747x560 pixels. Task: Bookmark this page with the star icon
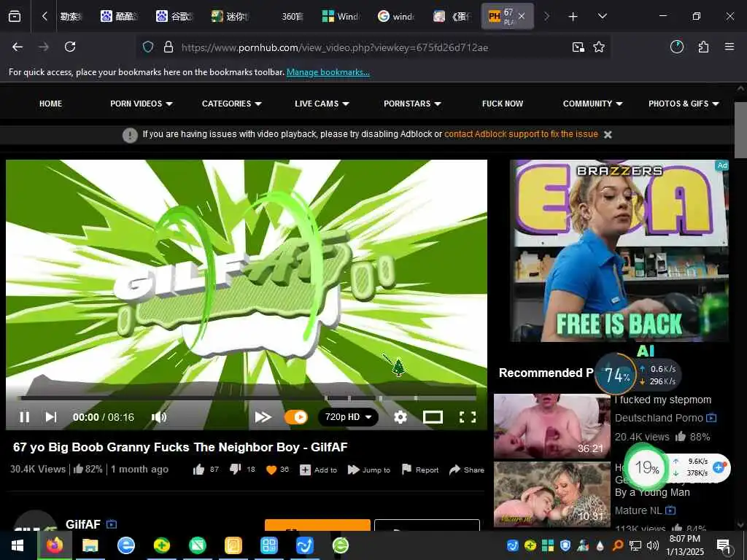click(x=599, y=47)
